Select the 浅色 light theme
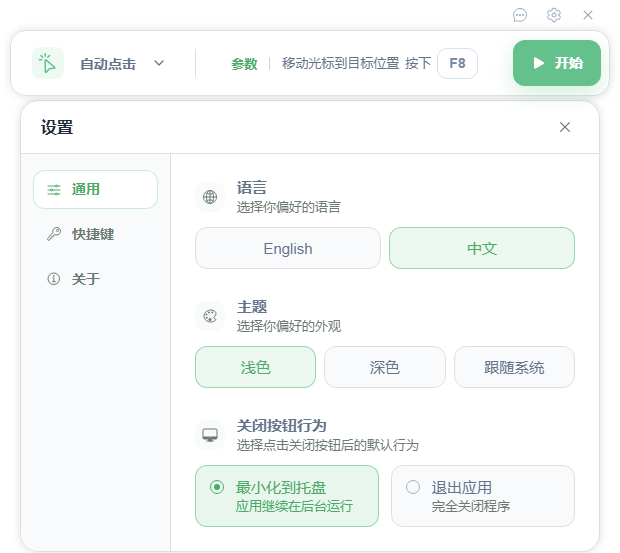Image resolution: width=620 pixels, height=553 pixels. (255, 367)
